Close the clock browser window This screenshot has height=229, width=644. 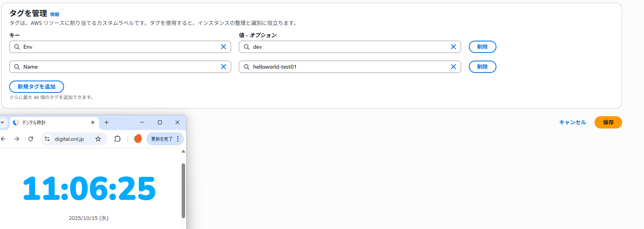(177, 122)
